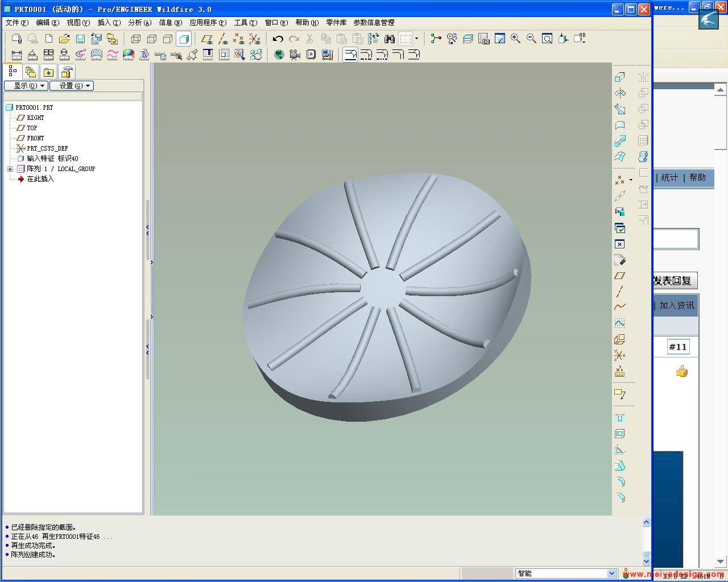Switch to the Folder Browser navigator tab
728x582 pixels.
[x=31, y=72]
